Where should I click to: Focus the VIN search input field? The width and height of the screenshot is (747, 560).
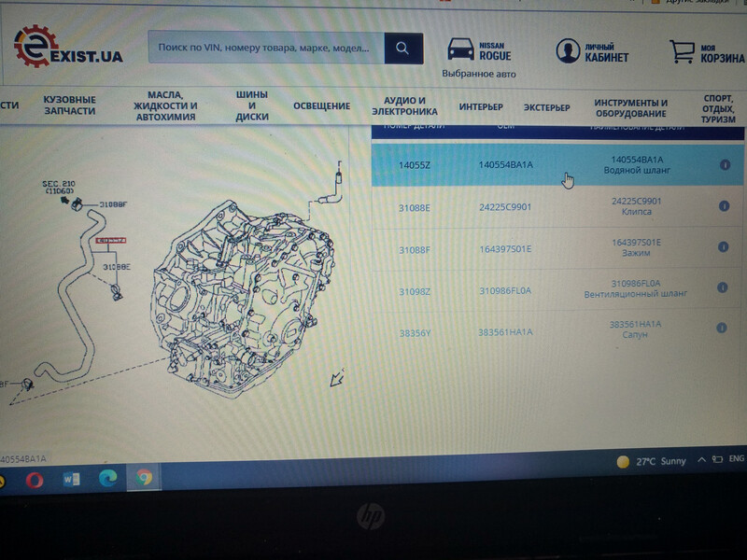266,47
